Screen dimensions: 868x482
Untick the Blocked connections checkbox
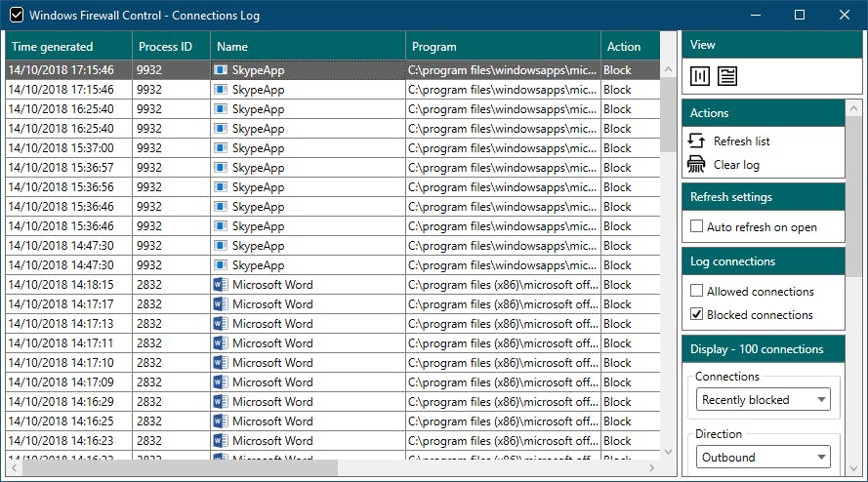(x=697, y=314)
